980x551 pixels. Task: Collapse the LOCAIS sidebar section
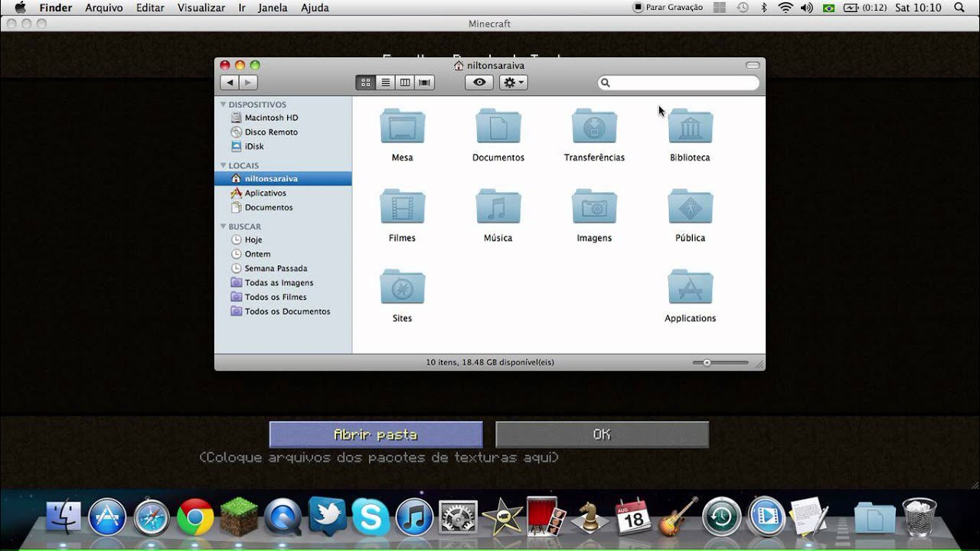(x=224, y=165)
